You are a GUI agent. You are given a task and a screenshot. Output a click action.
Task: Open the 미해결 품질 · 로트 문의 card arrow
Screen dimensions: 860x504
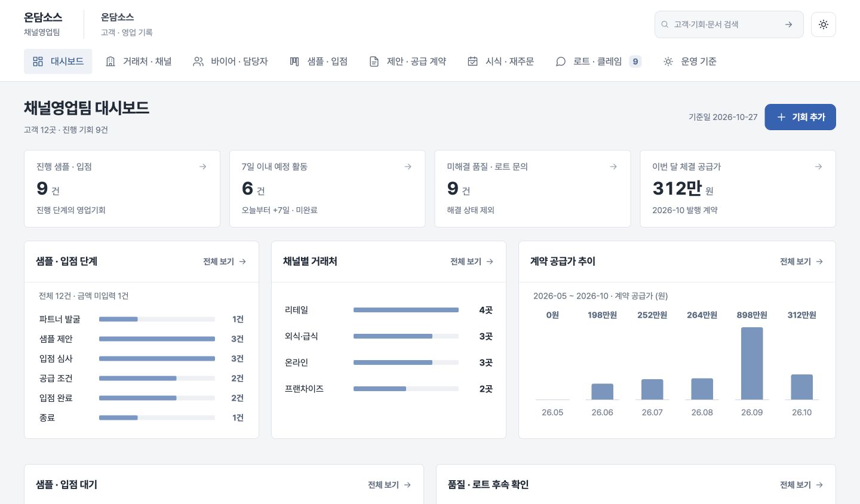(613, 167)
